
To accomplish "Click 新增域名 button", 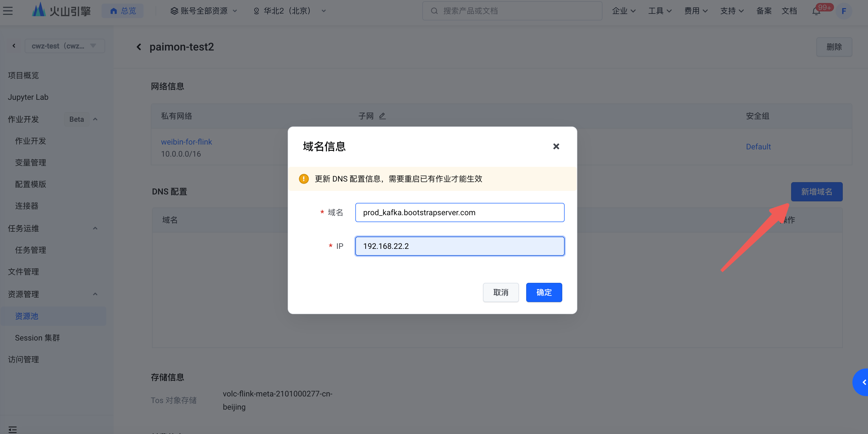I will [x=816, y=191].
